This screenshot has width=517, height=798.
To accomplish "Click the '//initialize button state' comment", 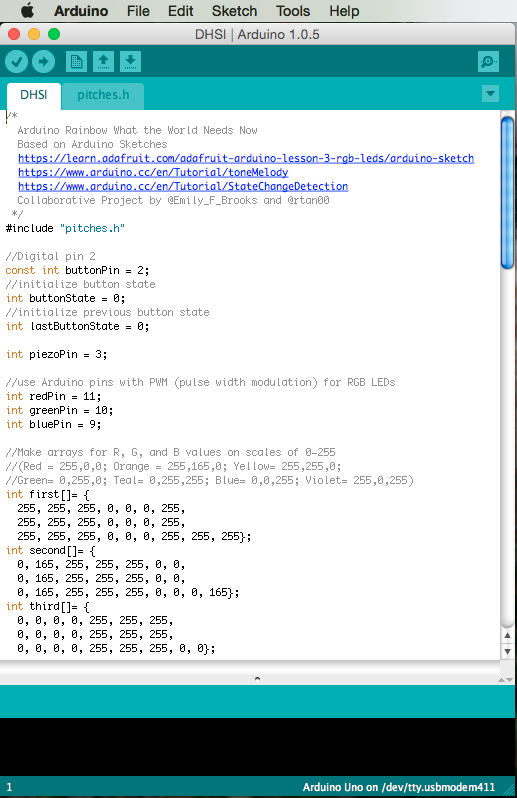I will [x=80, y=284].
